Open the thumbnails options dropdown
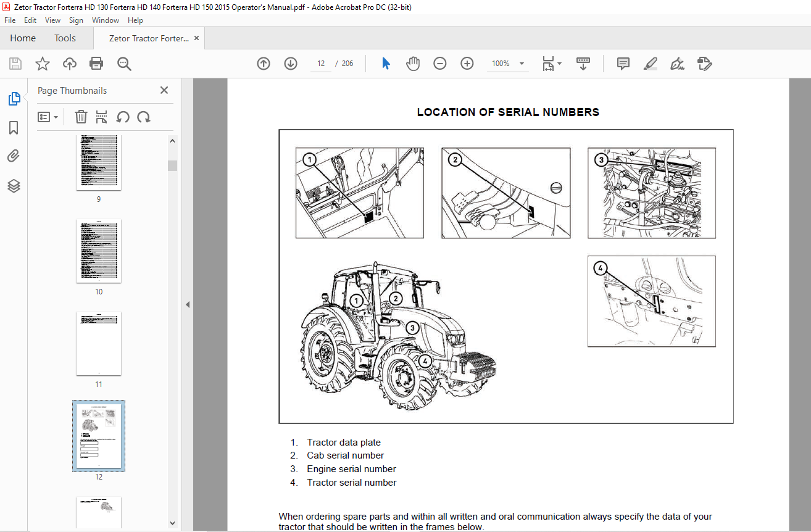The height and width of the screenshot is (532, 811). pyautogui.click(x=48, y=117)
